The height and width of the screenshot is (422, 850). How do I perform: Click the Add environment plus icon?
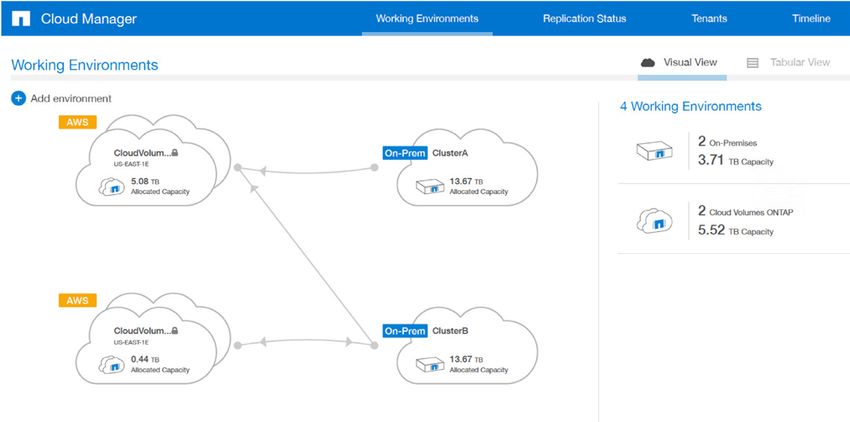coord(18,98)
